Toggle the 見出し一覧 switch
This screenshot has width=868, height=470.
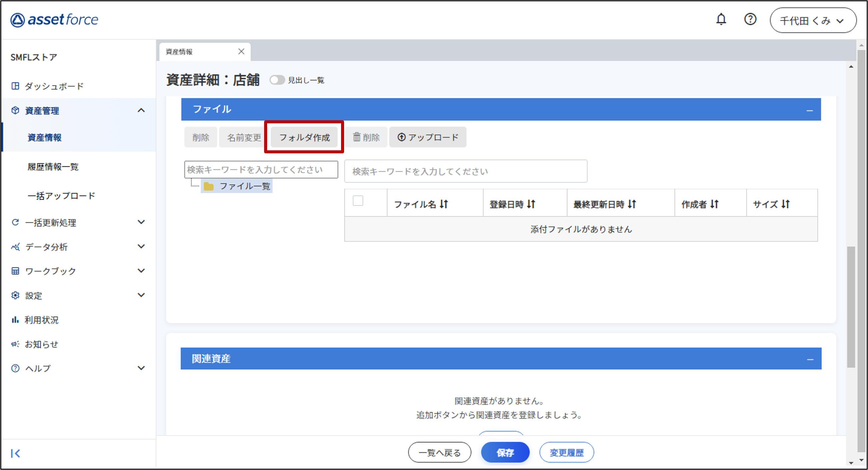[x=277, y=80]
